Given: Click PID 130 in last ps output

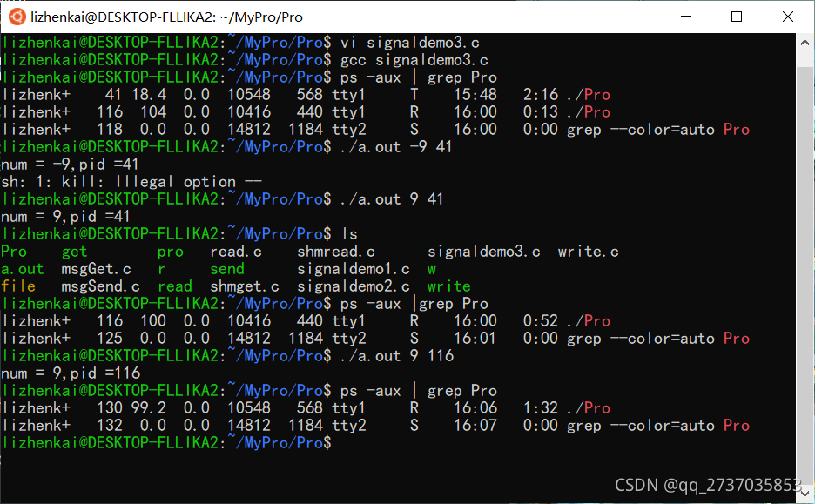Looking at the screenshot, I should [110, 408].
